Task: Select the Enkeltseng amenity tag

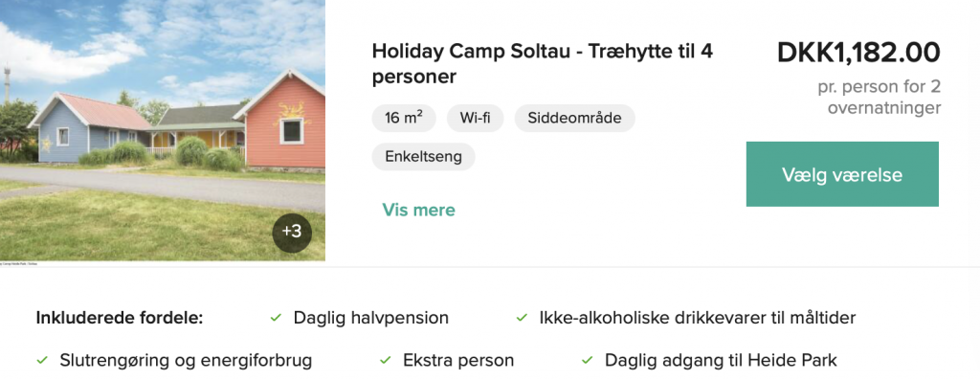Action: [423, 156]
